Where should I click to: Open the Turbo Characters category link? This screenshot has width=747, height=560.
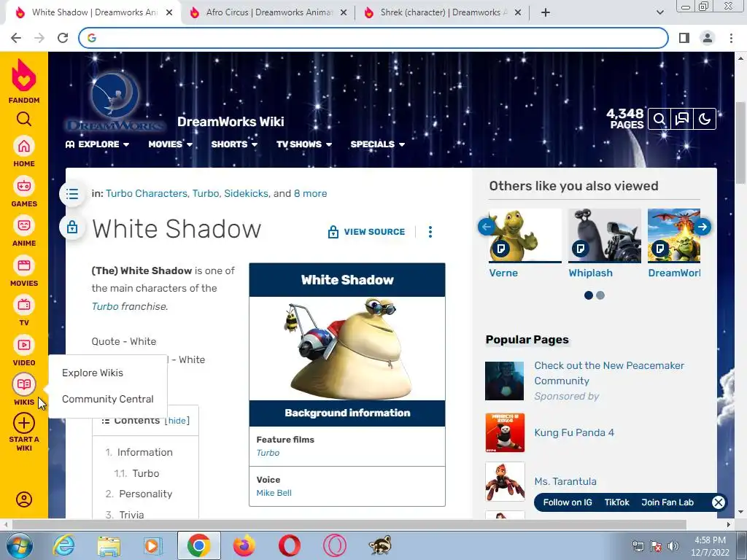pyautogui.click(x=147, y=194)
